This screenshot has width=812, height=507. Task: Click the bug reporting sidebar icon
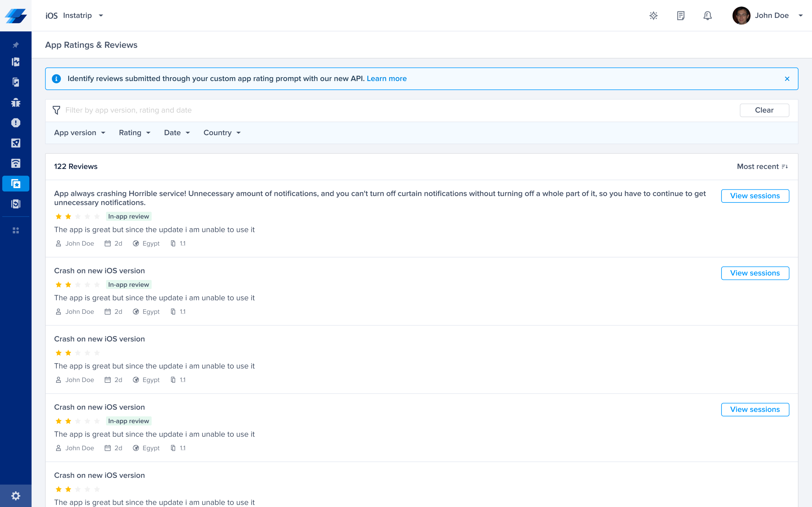point(16,103)
